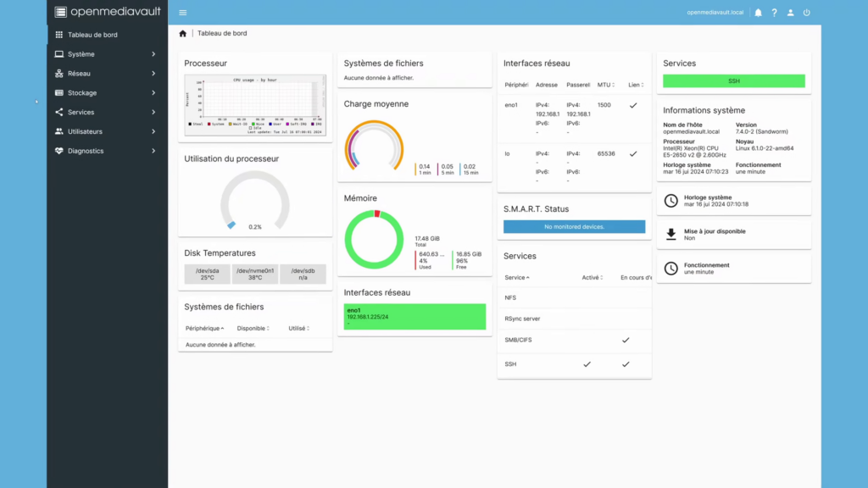
Task: Click the hamburger menu icon in top bar
Action: click(x=182, y=13)
